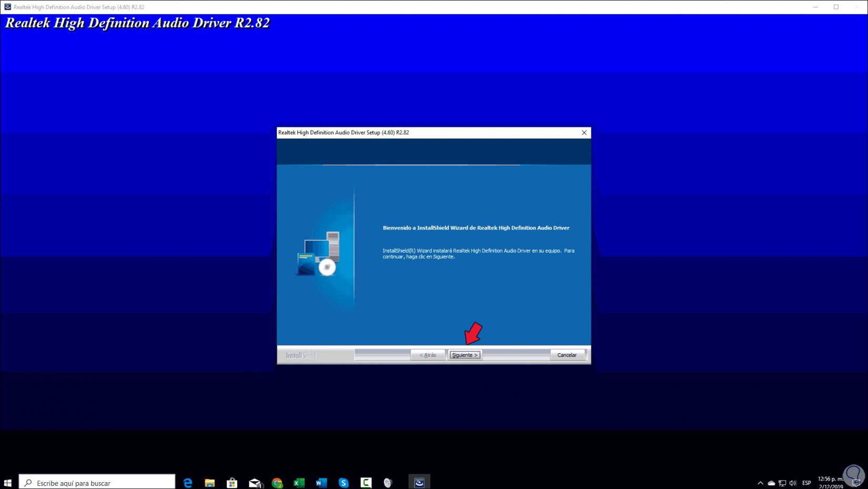Open the volume tray icon

click(x=793, y=483)
